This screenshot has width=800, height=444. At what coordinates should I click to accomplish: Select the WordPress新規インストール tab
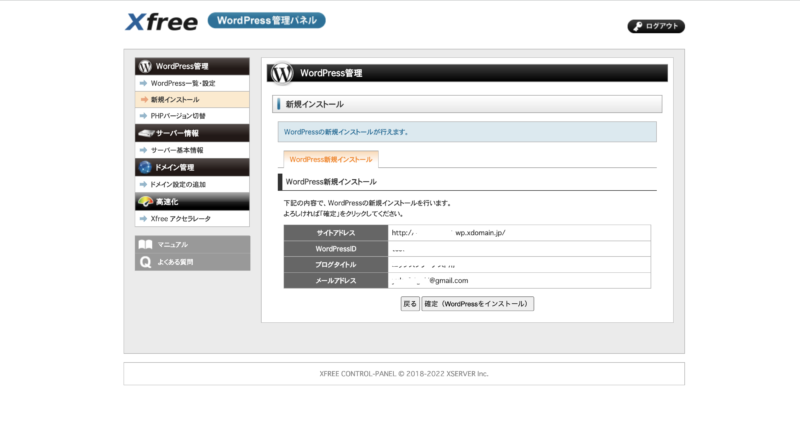tap(331, 159)
